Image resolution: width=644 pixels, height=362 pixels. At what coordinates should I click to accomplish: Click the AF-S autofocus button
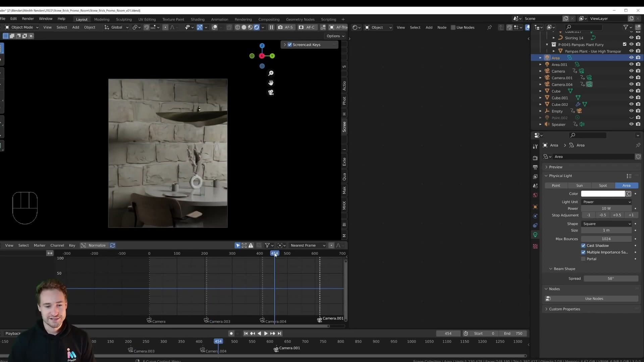(x=285, y=27)
